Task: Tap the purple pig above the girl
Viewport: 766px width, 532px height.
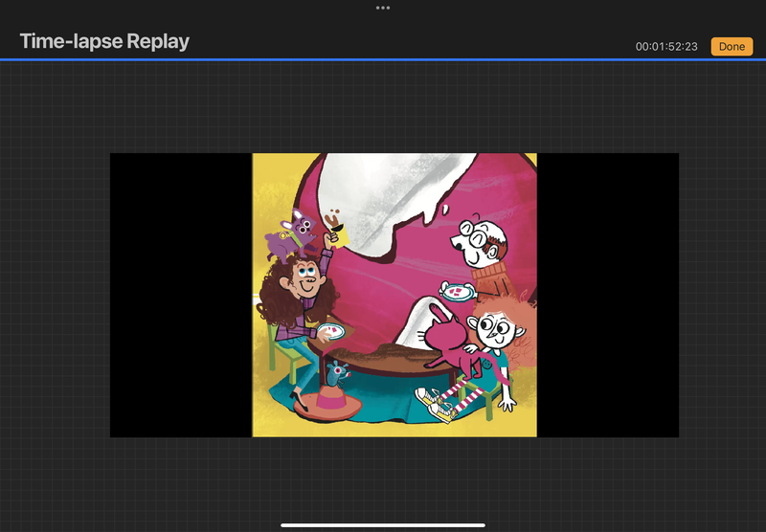Action: pos(293,232)
